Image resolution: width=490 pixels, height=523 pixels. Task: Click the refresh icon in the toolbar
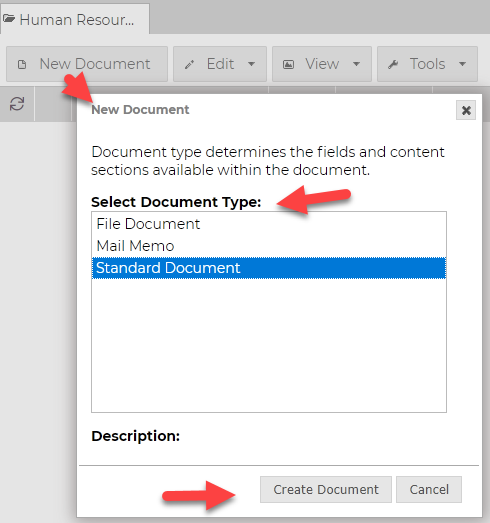coord(17,104)
